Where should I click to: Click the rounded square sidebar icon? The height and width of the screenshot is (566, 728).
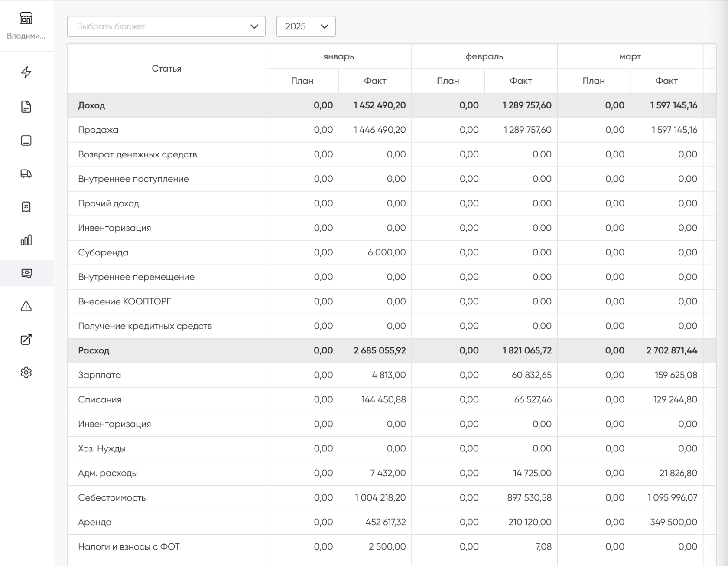(26, 141)
